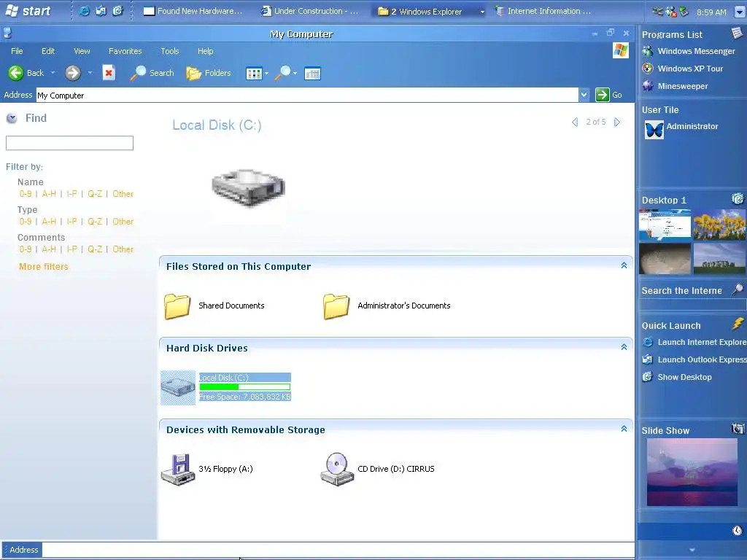Collapse Devices with Removable Storage section
Image resolution: width=747 pixels, height=560 pixels.
pos(624,429)
